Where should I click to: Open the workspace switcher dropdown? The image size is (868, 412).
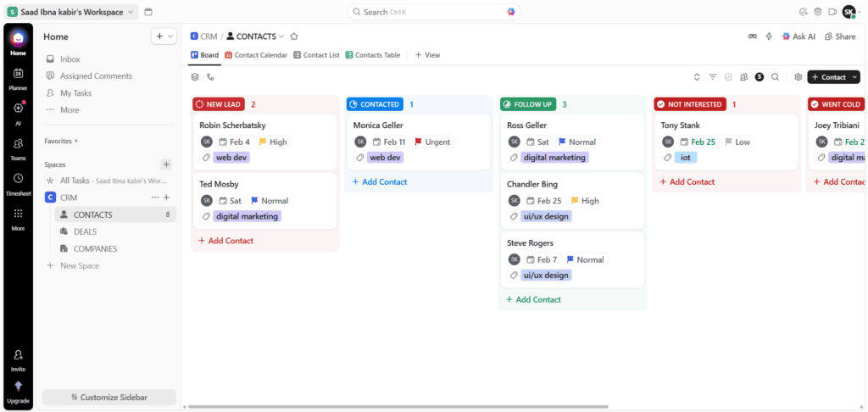click(71, 12)
